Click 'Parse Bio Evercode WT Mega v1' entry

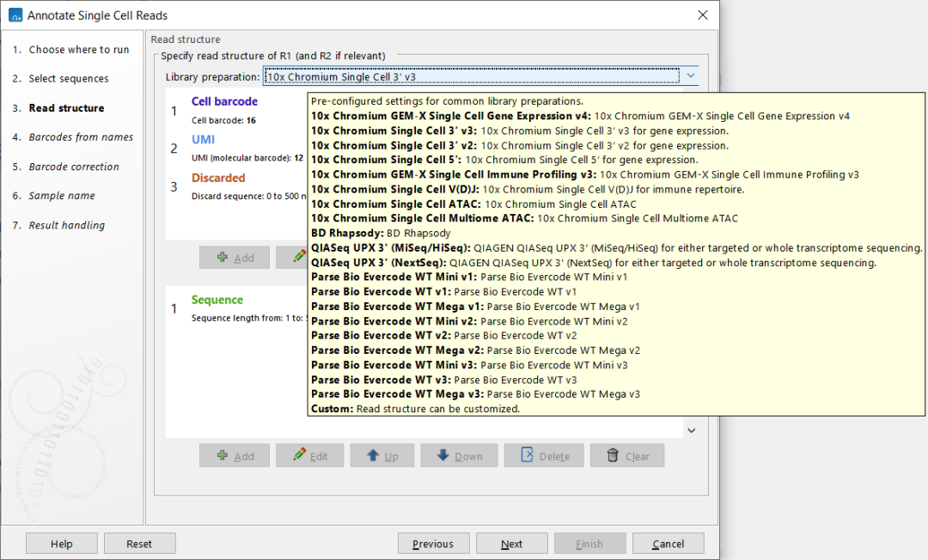(x=475, y=307)
